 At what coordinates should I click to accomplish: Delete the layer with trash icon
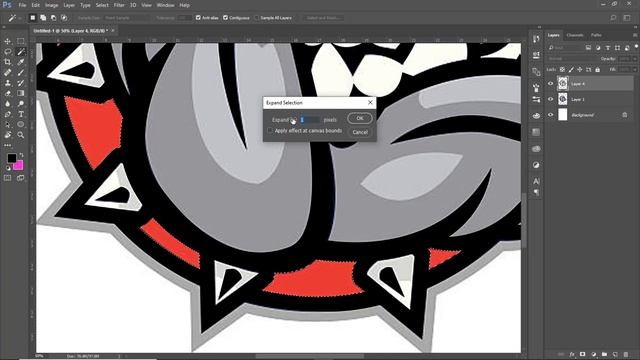626,354
